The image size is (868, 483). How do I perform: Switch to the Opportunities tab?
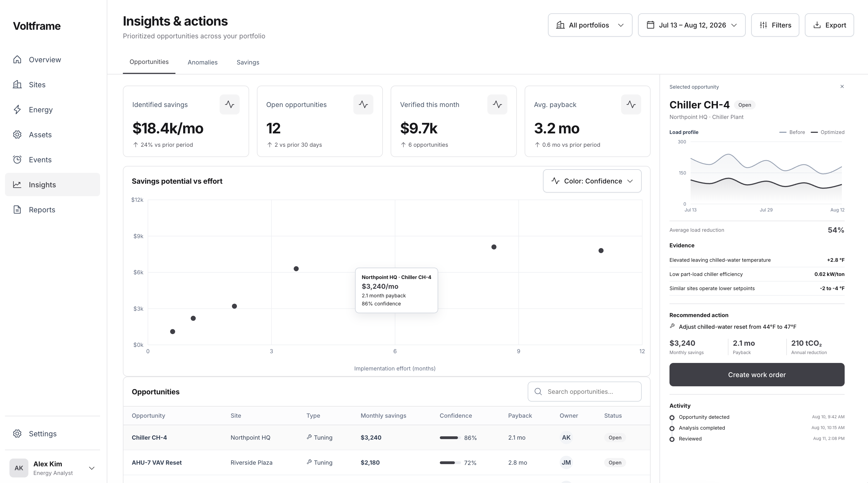[149, 62]
